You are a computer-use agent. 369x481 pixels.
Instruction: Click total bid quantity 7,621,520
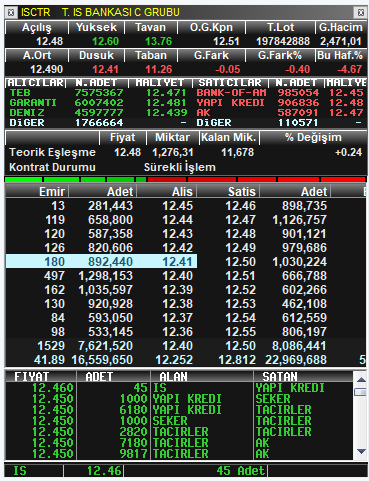point(106,346)
